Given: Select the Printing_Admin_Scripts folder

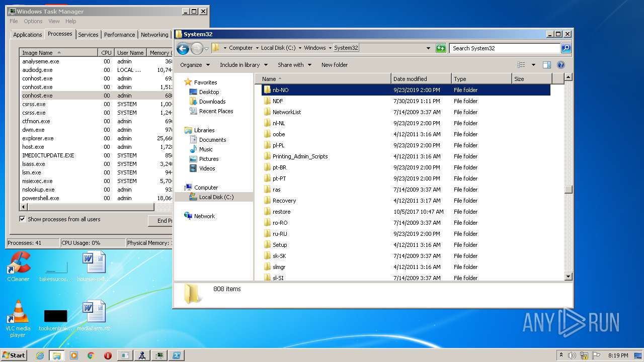Looking at the screenshot, I should pos(300,156).
